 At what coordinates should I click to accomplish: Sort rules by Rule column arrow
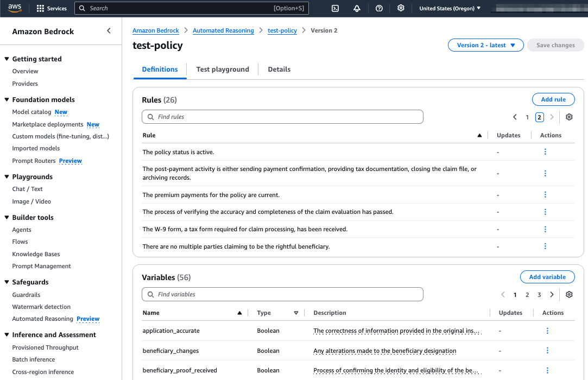click(x=479, y=135)
